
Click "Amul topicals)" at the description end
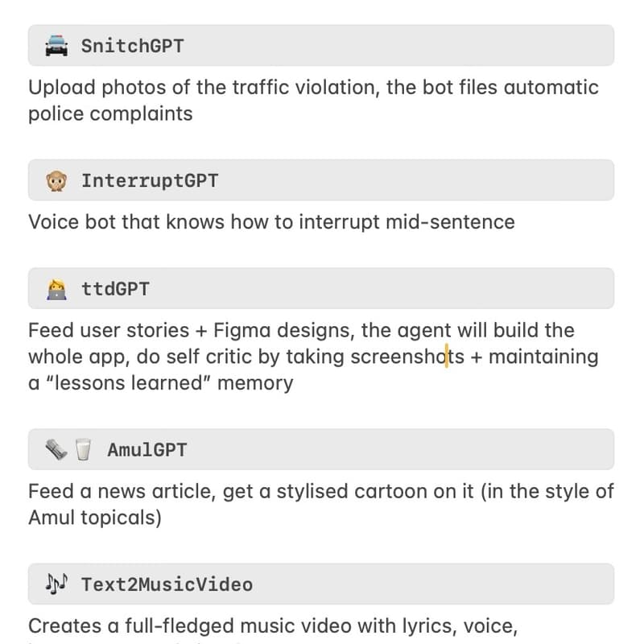[95, 517]
